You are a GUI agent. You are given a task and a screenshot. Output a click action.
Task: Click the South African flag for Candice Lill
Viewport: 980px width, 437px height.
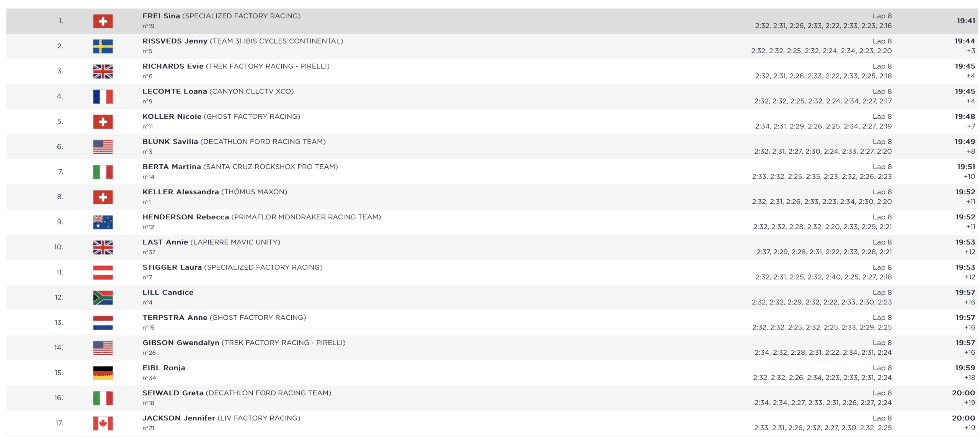(103, 298)
